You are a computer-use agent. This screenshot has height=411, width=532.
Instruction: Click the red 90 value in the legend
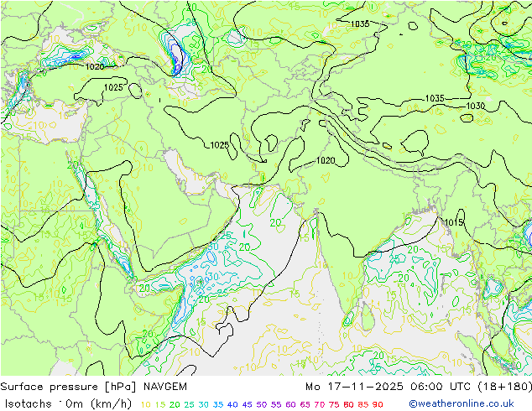[378, 404]
